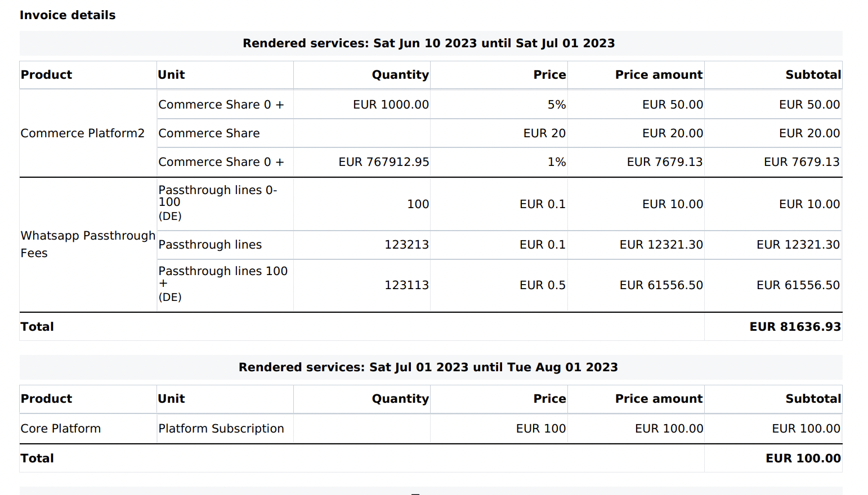Click the "Whatsapp Passthrough Fees" product cell
Screen dimensions: 868x495
[x=87, y=244]
